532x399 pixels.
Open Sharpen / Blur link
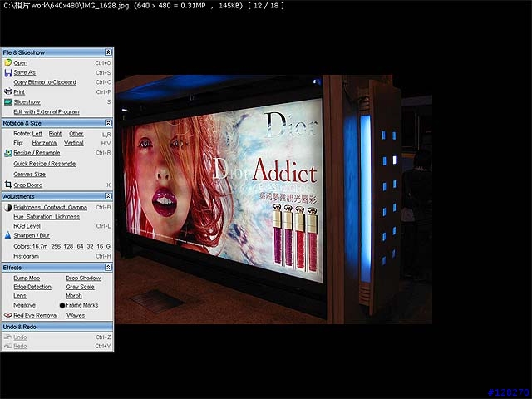[x=32, y=235]
